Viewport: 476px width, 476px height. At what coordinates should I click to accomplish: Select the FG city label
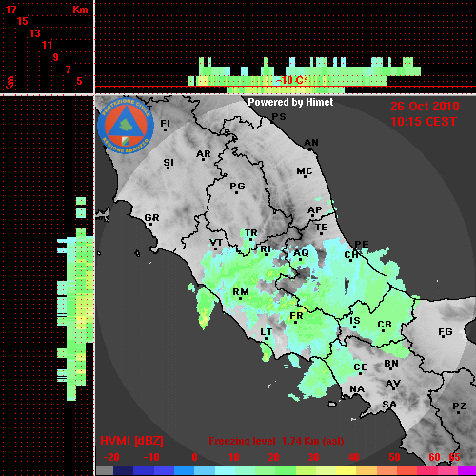(x=446, y=332)
